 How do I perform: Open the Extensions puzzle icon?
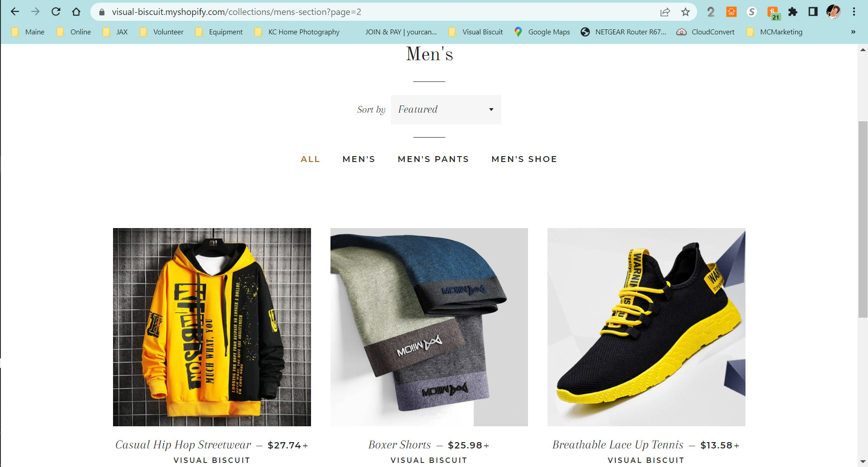click(793, 12)
